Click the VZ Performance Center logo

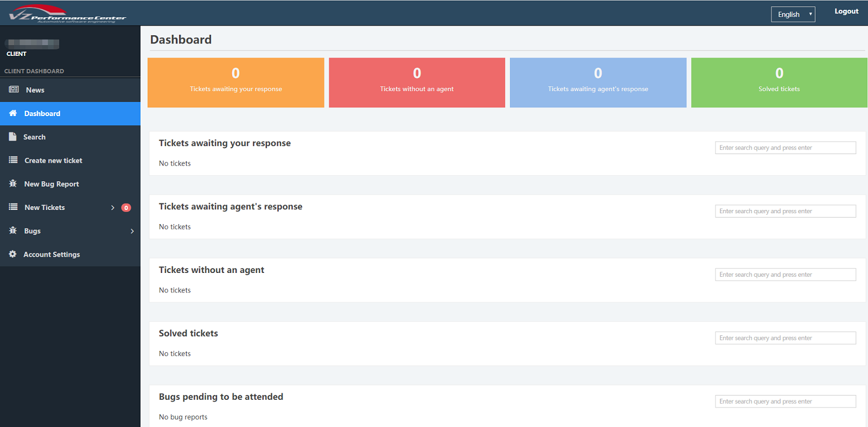67,14
